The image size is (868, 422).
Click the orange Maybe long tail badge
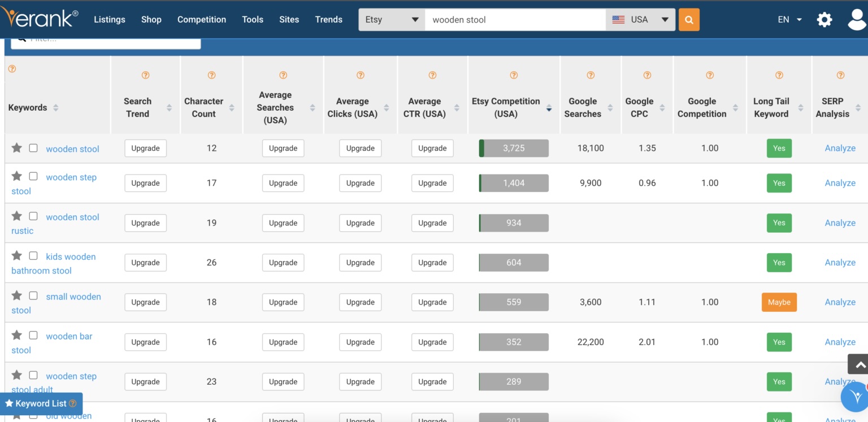[x=779, y=302]
